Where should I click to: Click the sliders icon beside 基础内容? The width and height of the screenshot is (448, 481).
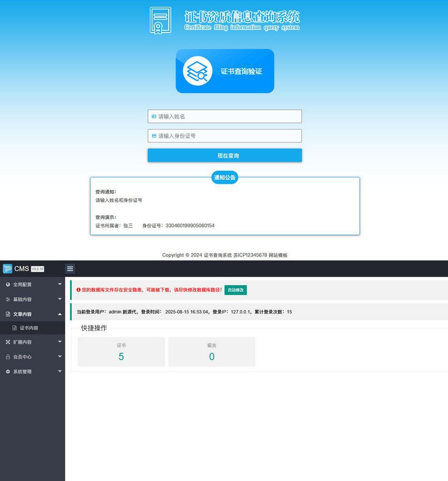(8, 300)
